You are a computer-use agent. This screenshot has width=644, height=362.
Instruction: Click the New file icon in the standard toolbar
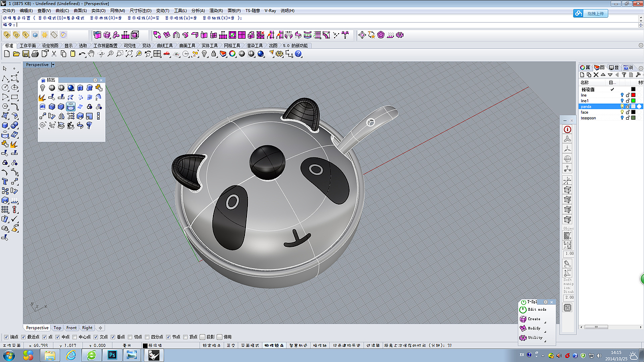(x=7, y=54)
